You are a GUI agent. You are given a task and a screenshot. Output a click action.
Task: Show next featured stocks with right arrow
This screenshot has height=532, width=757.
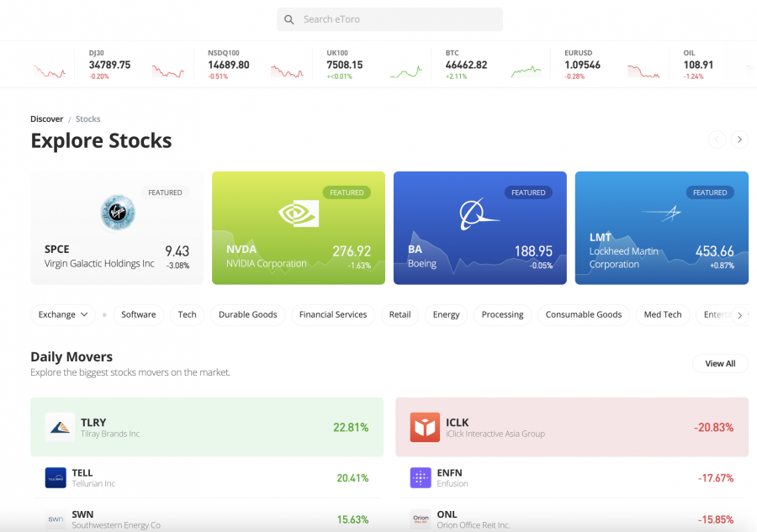coord(739,140)
